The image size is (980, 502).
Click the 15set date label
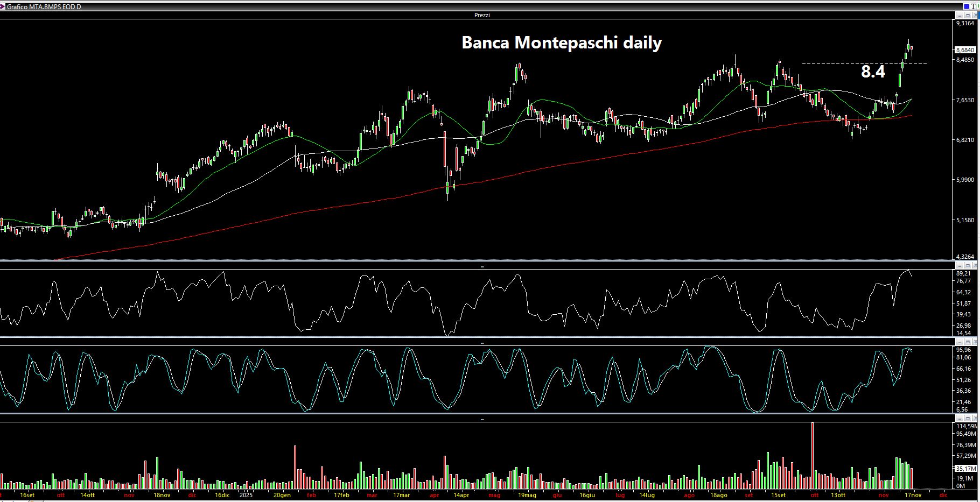pyautogui.click(x=778, y=495)
